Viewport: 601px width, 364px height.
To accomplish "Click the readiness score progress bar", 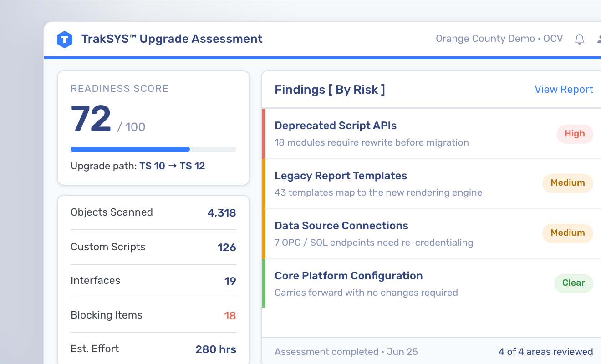I will 153,149.
